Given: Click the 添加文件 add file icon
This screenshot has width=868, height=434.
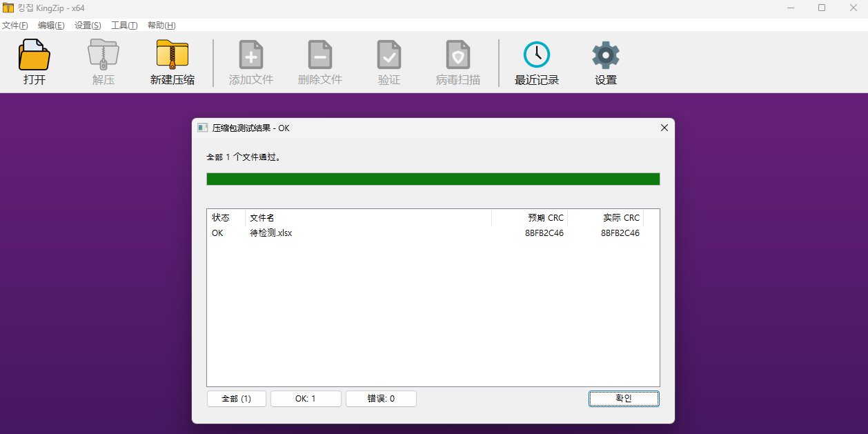Looking at the screenshot, I should tap(251, 55).
